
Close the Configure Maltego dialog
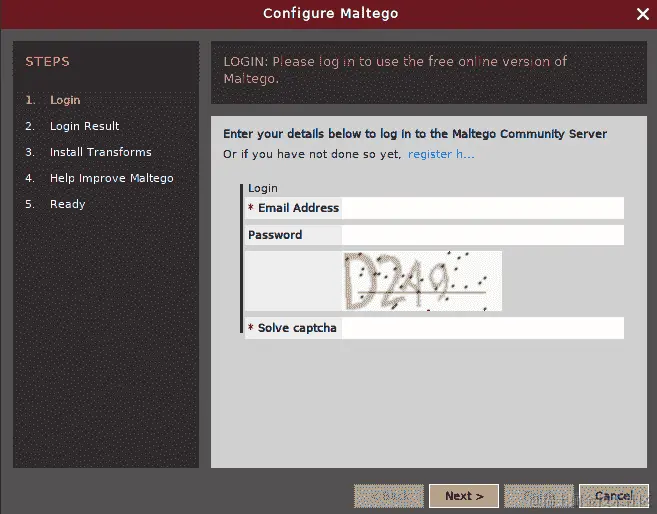(642, 14)
